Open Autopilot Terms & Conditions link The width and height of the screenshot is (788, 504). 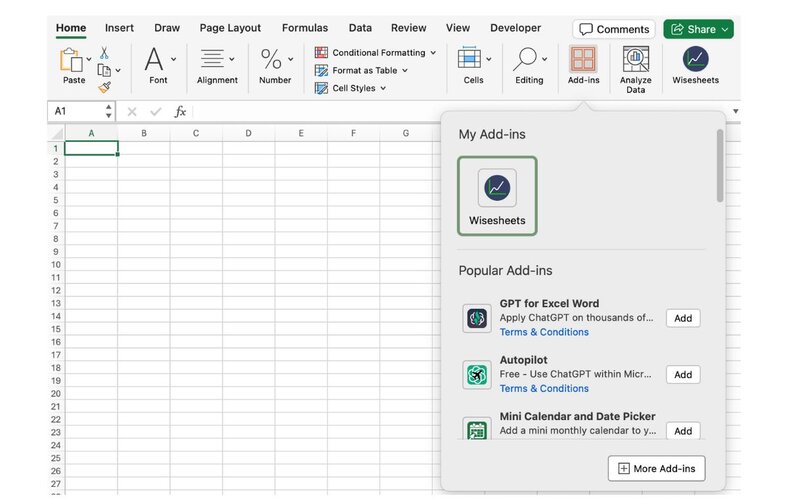point(544,388)
